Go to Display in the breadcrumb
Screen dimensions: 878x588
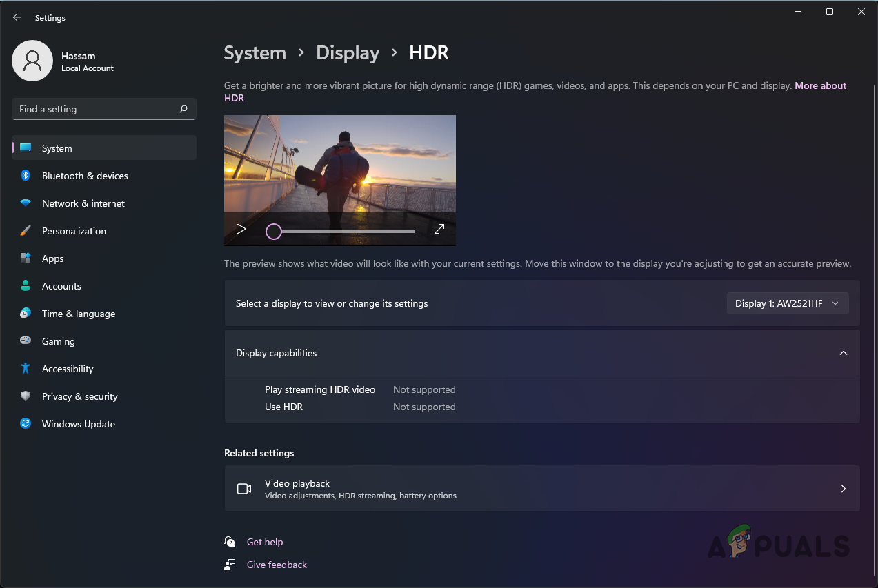coord(348,53)
